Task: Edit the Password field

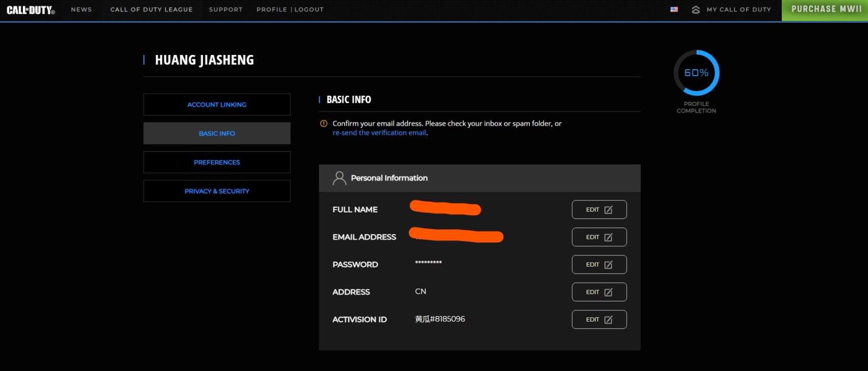Action: tap(599, 265)
